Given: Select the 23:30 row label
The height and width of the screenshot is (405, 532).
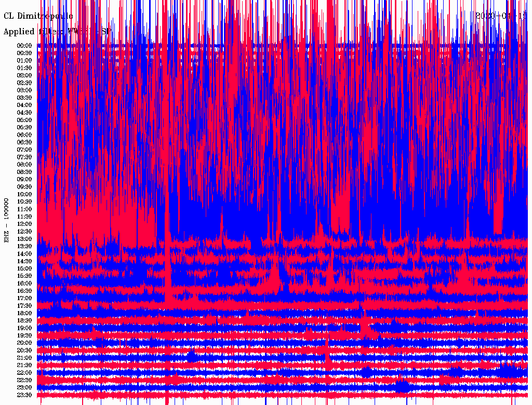Looking at the screenshot, I should pyautogui.click(x=24, y=395).
